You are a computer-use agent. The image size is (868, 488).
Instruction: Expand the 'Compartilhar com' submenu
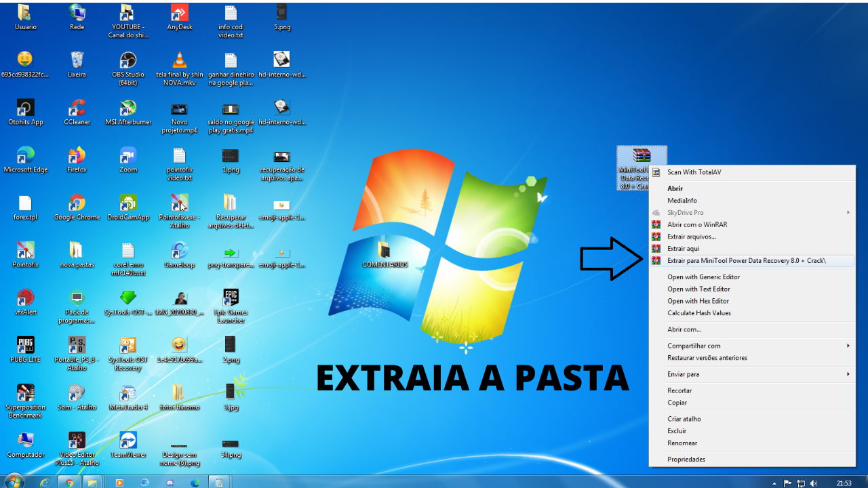(x=752, y=346)
